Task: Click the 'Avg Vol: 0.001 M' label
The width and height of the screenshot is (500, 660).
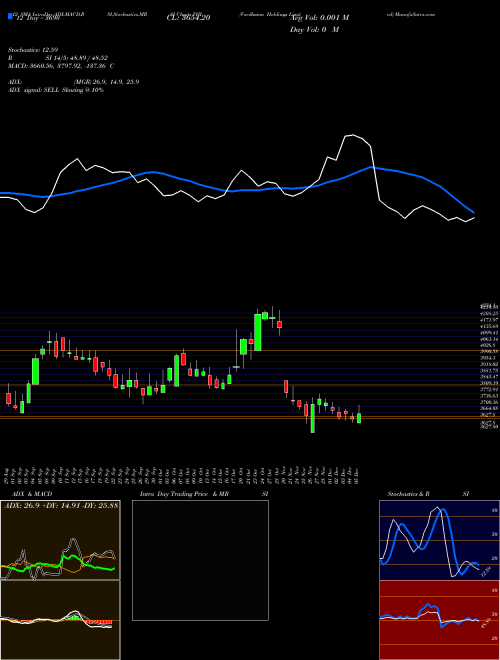Action: (x=319, y=18)
